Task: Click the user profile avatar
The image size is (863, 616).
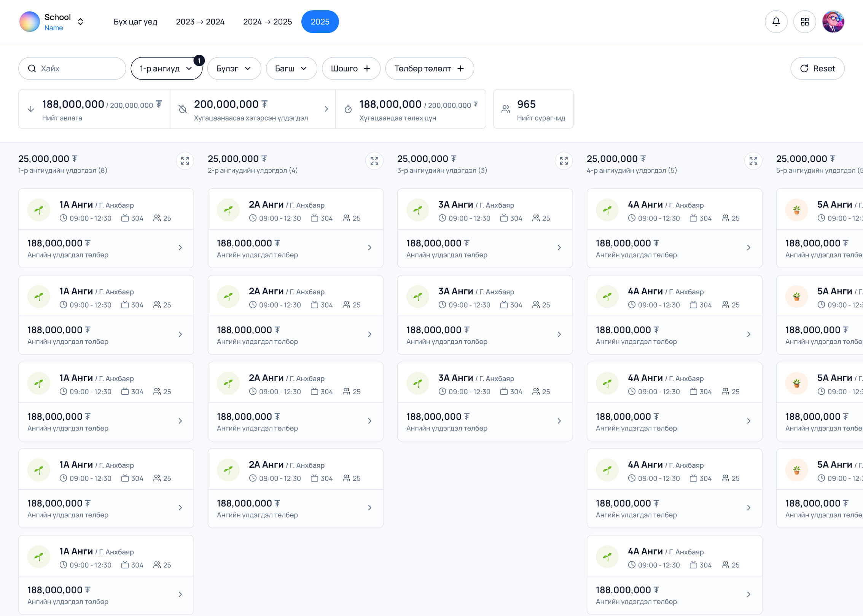Action: coord(833,22)
